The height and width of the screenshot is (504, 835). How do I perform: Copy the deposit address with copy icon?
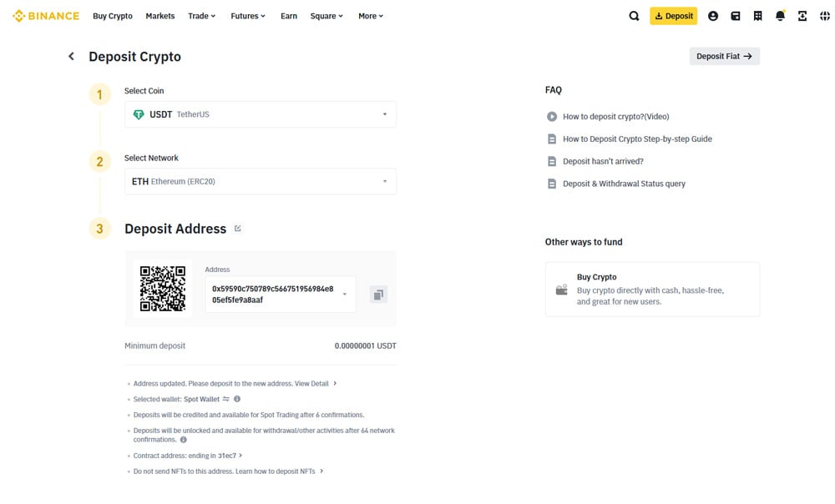[x=378, y=295]
